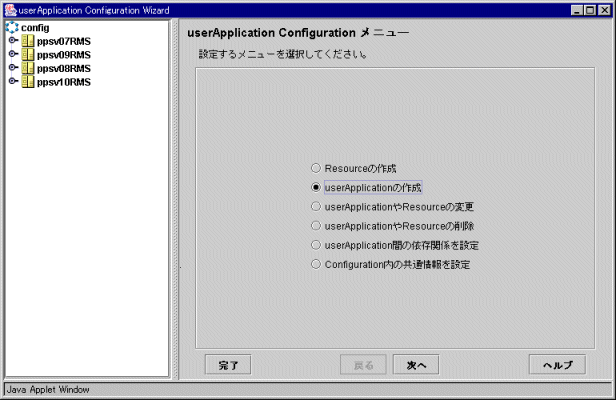Click the ppsv10RMS node icon

(27, 82)
